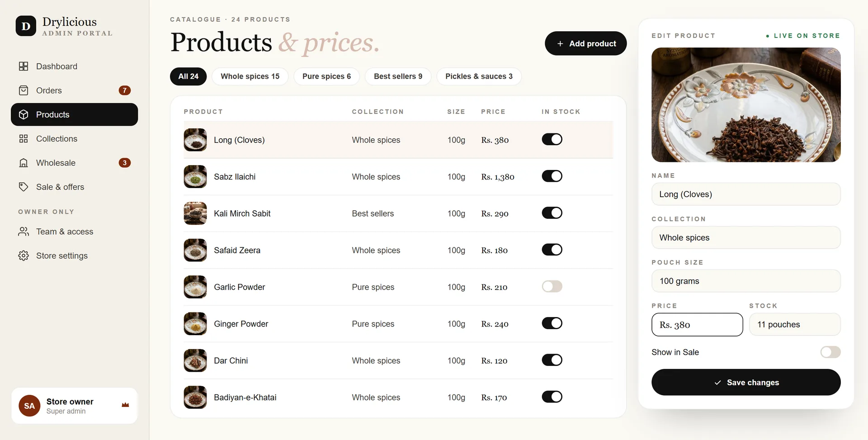Viewport: 868px width, 440px height.
Task: Toggle in-stock switch for Kali Mirch Sabit
Action: point(552,213)
